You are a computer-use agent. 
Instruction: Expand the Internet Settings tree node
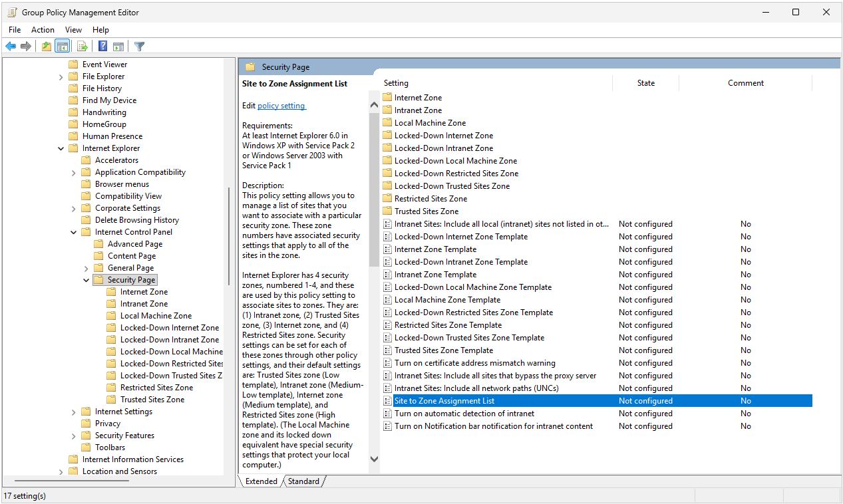coord(74,412)
